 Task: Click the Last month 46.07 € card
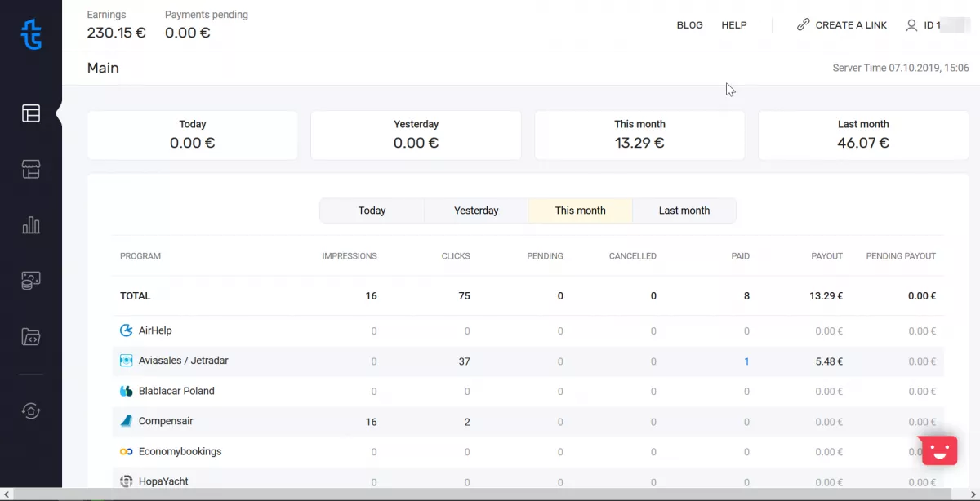(x=863, y=135)
